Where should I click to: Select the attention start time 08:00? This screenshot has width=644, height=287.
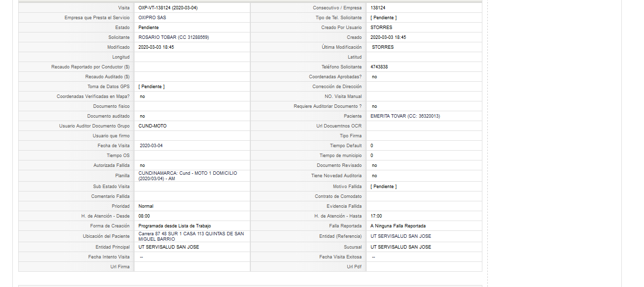click(x=144, y=216)
